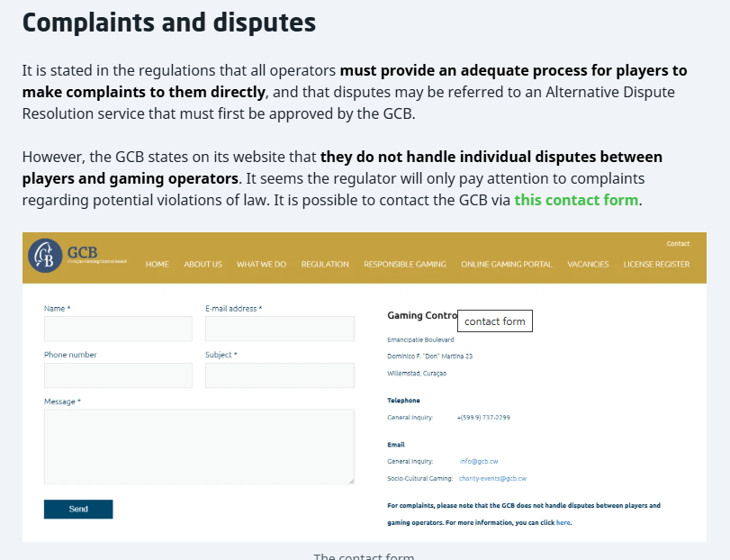Go to the ABOUT US page

(x=203, y=265)
